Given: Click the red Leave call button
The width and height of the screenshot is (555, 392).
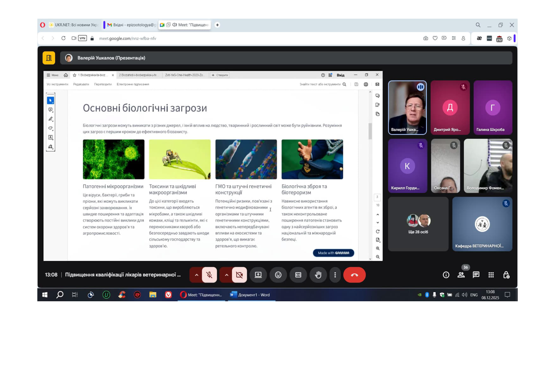Looking at the screenshot, I should click(x=354, y=275).
